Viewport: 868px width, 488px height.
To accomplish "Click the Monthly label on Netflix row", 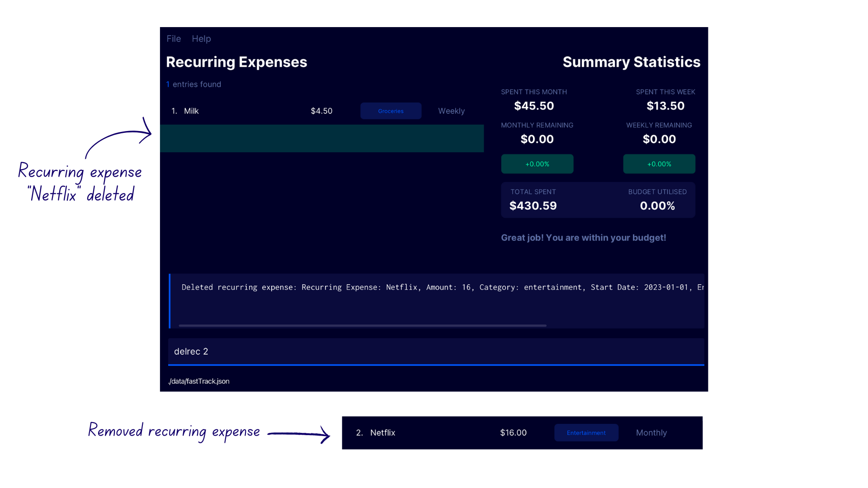I will coord(651,433).
